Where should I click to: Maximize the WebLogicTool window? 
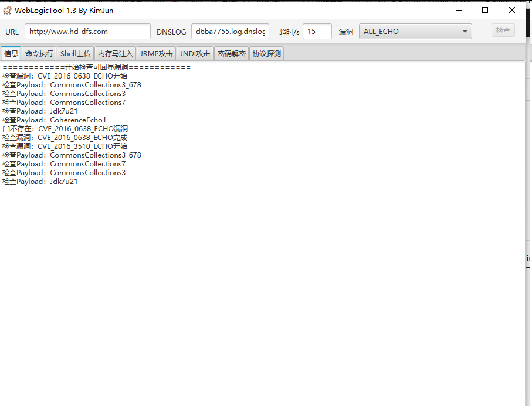pyautogui.click(x=485, y=10)
